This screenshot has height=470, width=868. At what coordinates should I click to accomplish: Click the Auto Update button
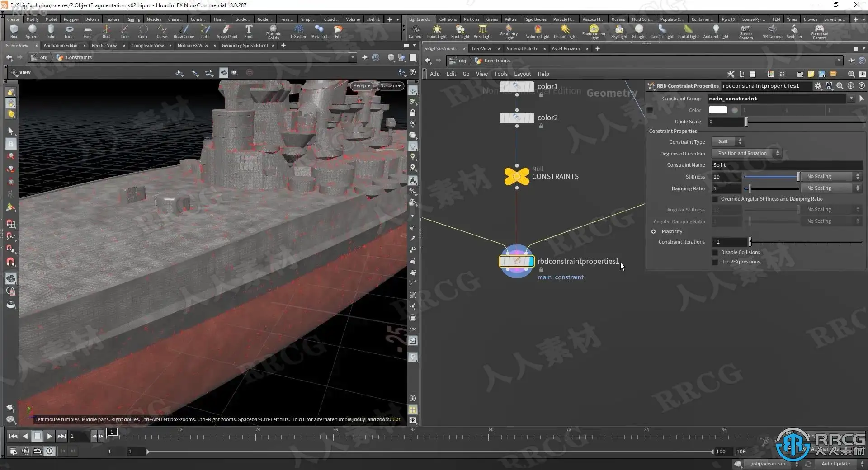[x=835, y=464]
